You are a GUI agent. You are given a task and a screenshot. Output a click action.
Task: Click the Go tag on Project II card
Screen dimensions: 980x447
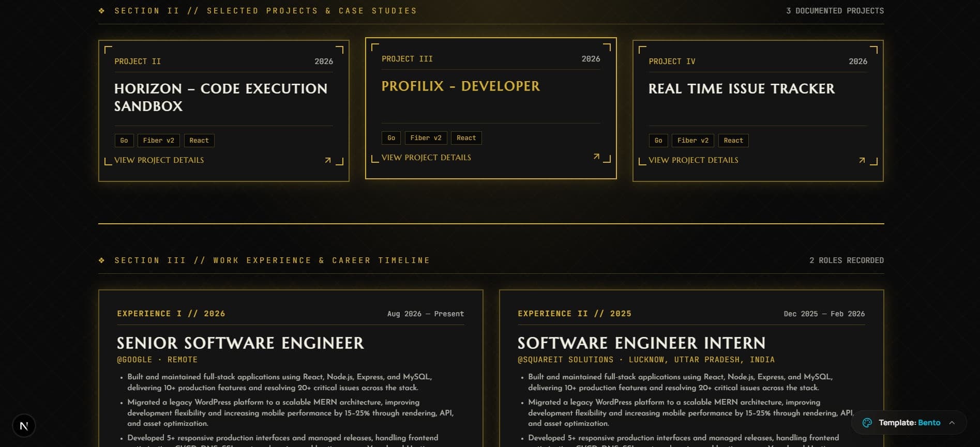tap(124, 141)
